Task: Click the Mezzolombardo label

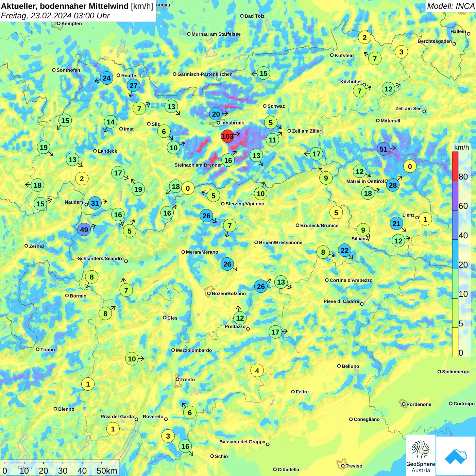Action: pyautogui.click(x=194, y=350)
